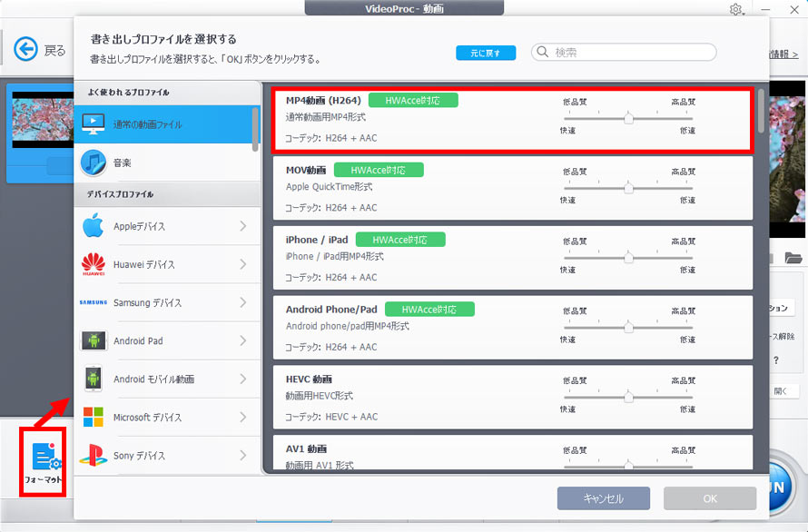Select HEVC 動画 profile title
The height and width of the screenshot is (532, 808).
click(x=309, y=379)
